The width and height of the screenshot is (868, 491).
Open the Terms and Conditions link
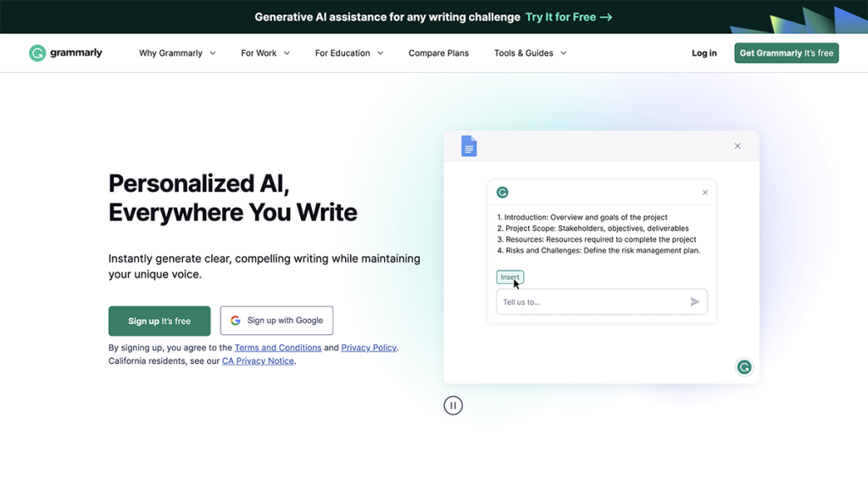click(x=277, y=347)
